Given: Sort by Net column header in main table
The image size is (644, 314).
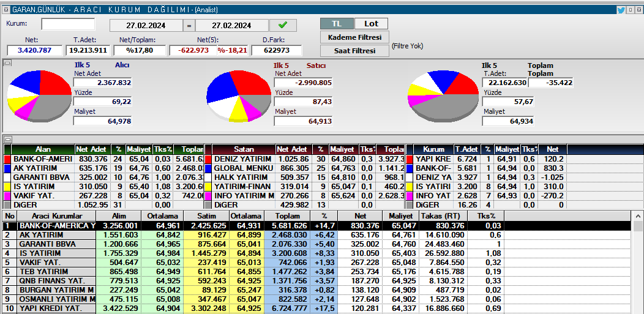Looking at the screenshot, I should tap(360, 216).
